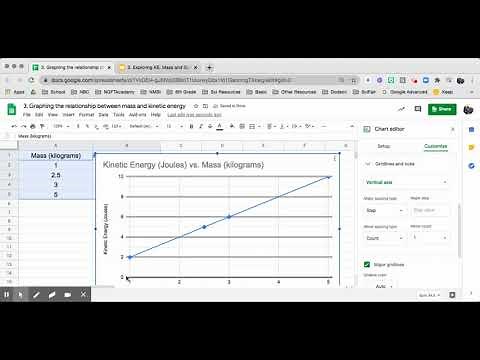The image size is (480, 360).
Task: Open the last edit history link
Action: [194, 115]
